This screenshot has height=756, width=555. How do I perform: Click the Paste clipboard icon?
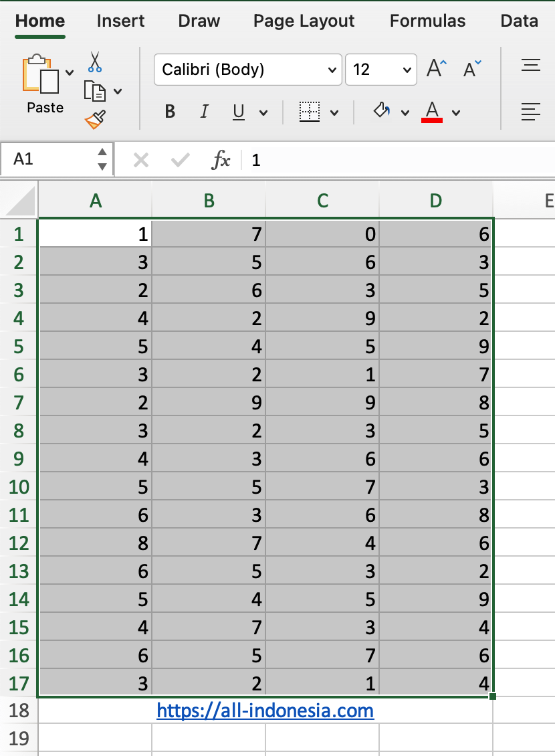41,74
